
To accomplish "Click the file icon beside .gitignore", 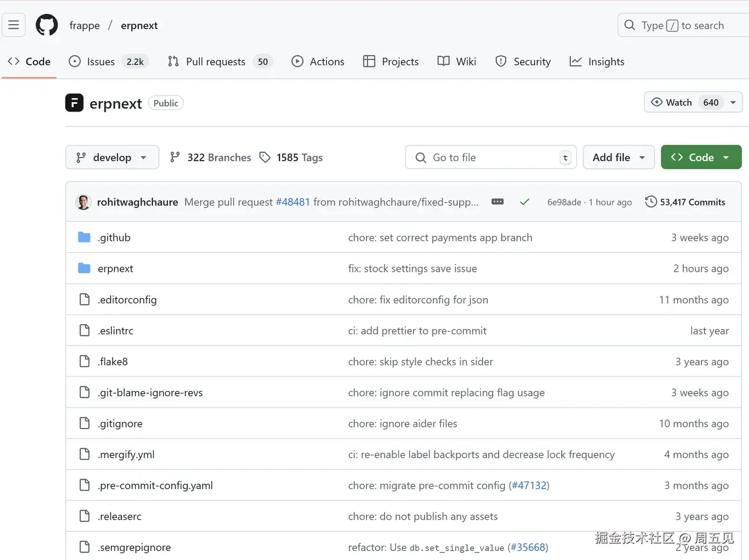I will 84,424.
